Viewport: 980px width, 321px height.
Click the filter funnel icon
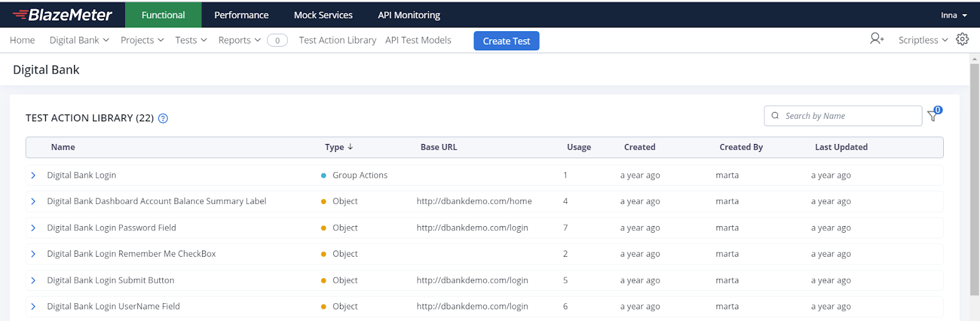pyautogui.click(x=933, y=116)
